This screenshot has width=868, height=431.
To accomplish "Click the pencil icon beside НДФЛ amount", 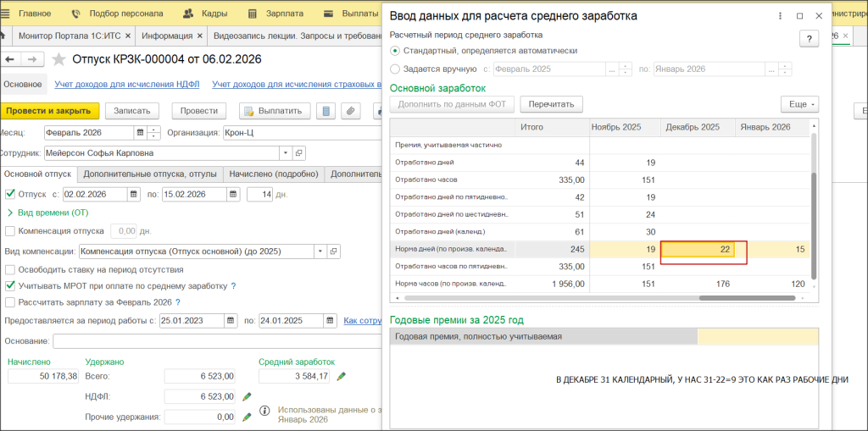I will (x=248, y=396).
